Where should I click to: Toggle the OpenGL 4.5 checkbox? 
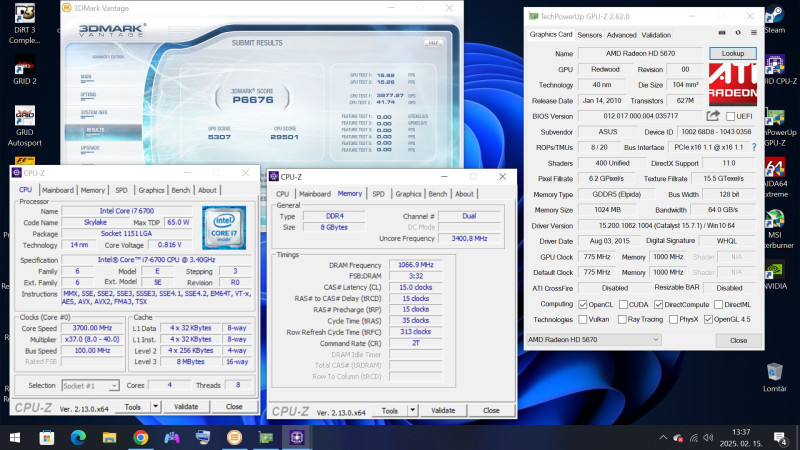click(x=708, y=319)
